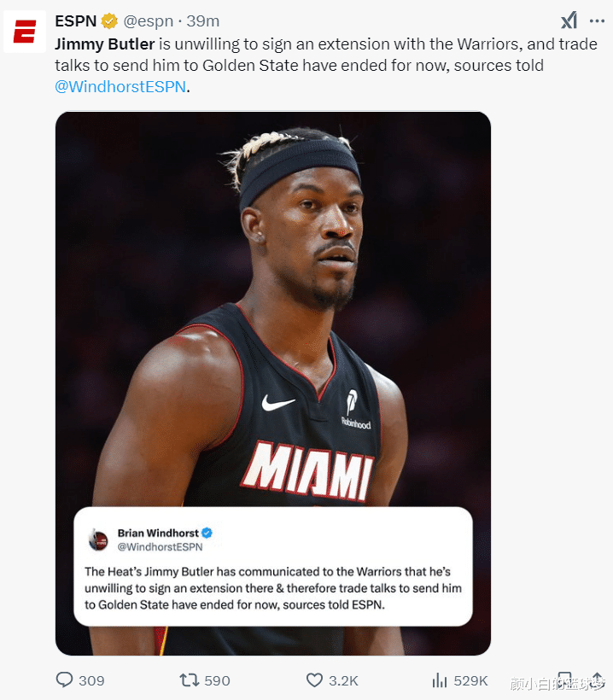
Task: Click the share upload arrow icon
Action: pyautogui.click(x=597, y=678)
